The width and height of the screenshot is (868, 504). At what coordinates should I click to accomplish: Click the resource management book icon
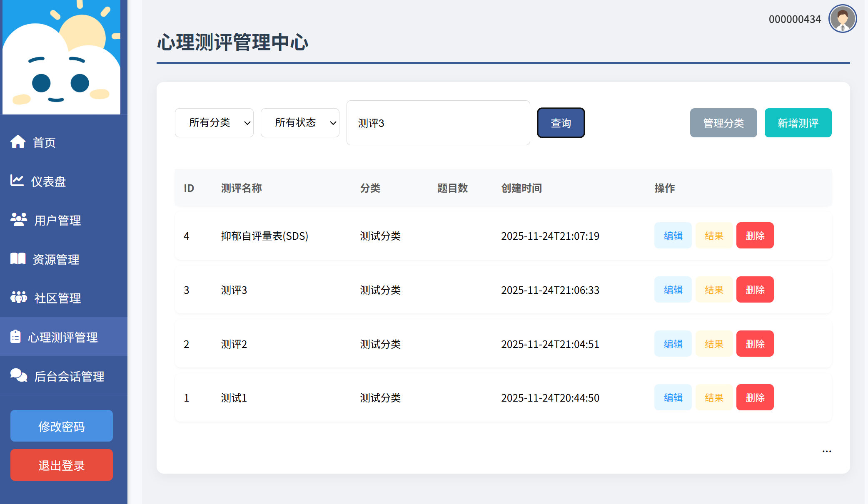click(x=18, y=258)
